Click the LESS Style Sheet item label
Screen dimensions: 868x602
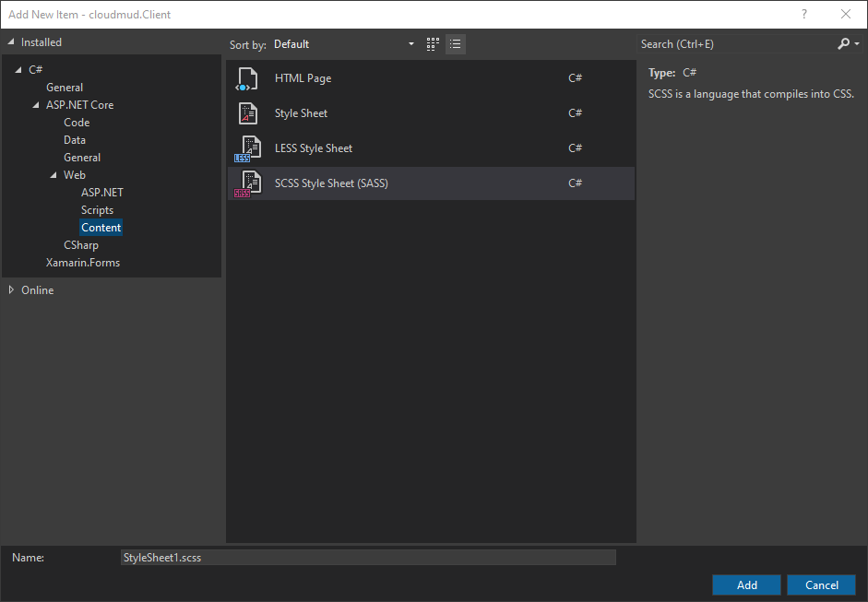(x=314, y=148)
